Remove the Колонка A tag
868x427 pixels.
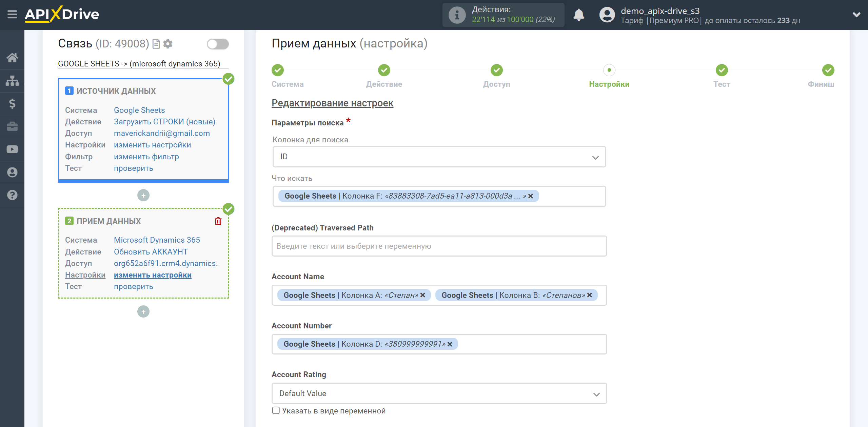click(423, 295)
